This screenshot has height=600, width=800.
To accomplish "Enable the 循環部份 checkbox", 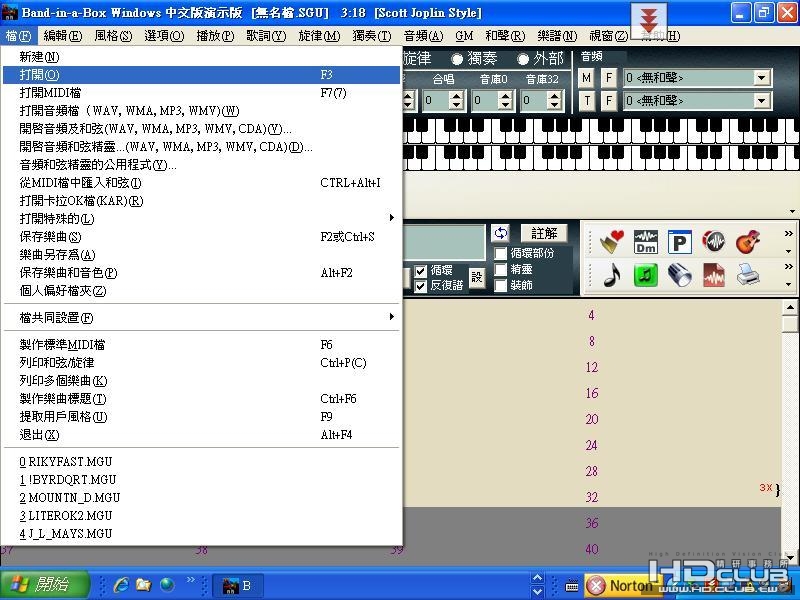I will pyautogui.click(x=501, y=254).
